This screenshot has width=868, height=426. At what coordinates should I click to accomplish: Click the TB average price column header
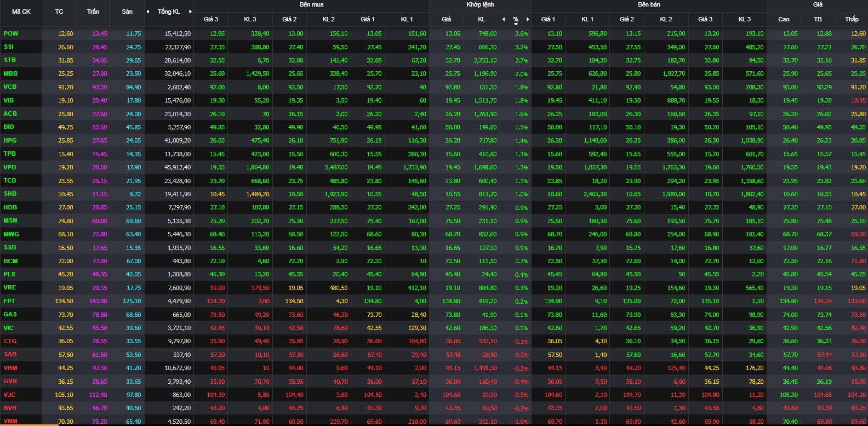(x=818, y=19)
